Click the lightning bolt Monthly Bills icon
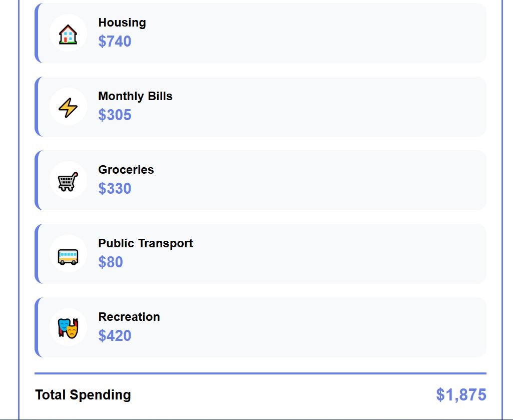Image resolution: width=513 pixels, height=420 pixels. coord(68,108)
